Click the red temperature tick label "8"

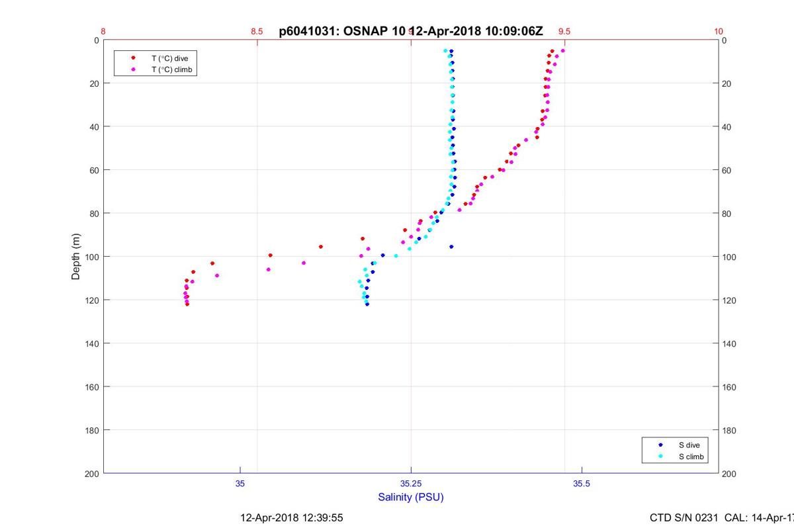point(103,31)
